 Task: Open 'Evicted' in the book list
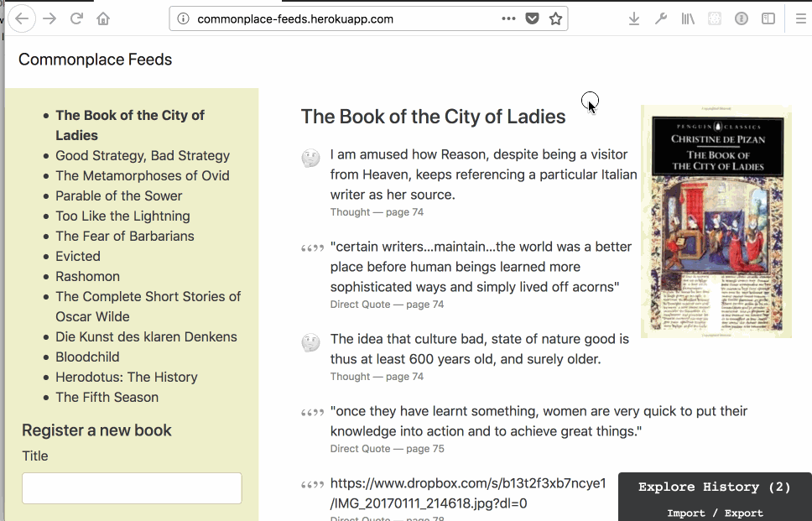coord(78,257)
